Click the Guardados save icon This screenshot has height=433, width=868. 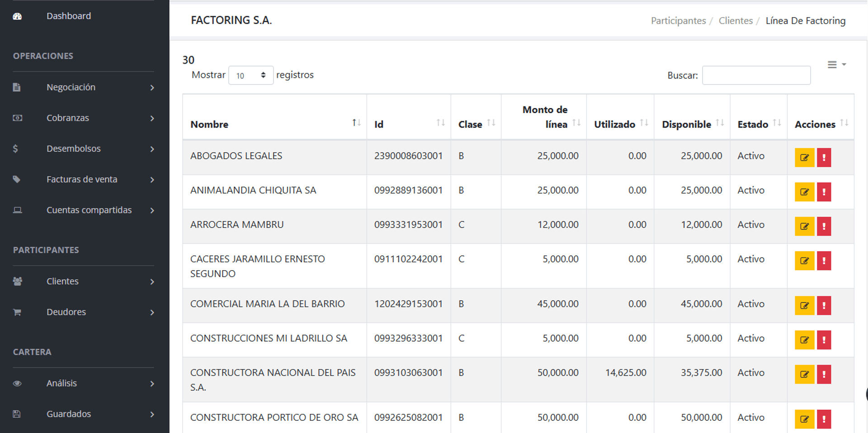pos(17,414)
